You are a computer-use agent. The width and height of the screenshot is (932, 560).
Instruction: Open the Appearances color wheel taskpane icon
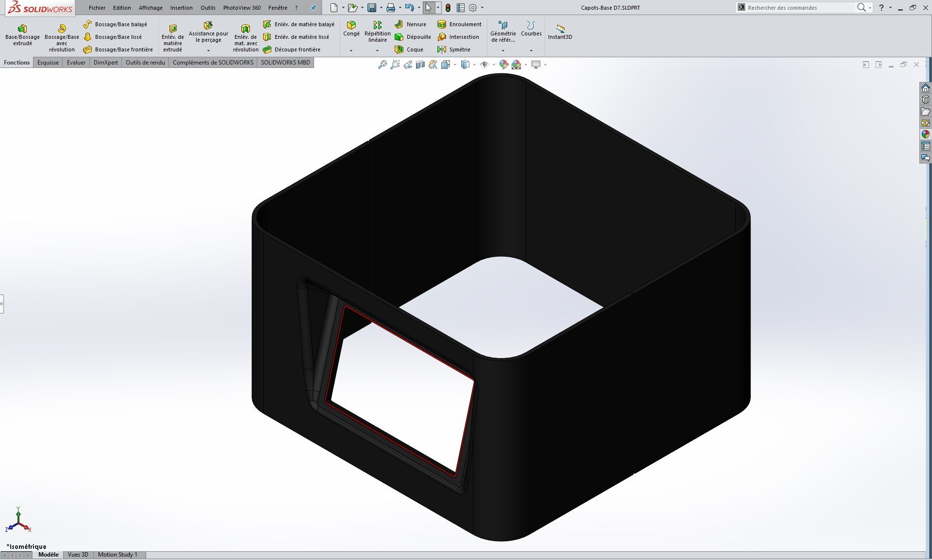click(925, 134)
